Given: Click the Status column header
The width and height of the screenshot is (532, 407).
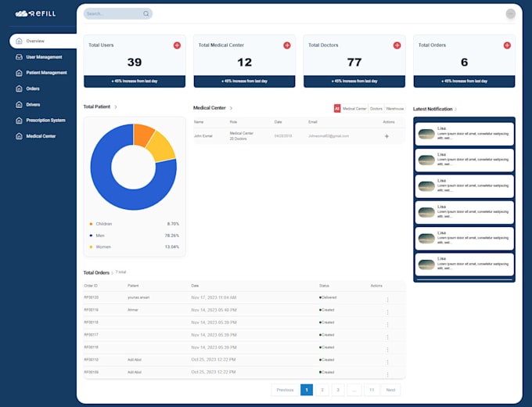Looking at the screenshot, I should click(324, 286).
